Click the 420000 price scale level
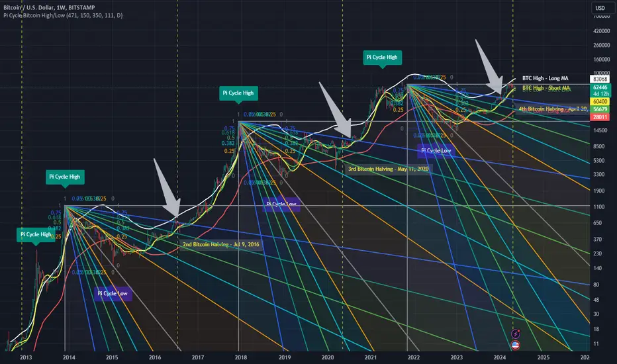This screenshot has width=617, height=364. 601,30
